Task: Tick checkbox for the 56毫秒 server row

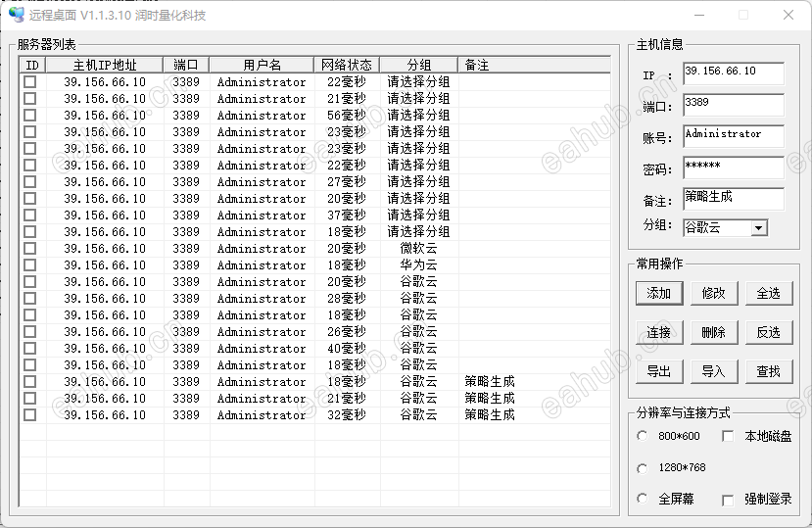Action: pyautogui.click(x=30, y=115)
